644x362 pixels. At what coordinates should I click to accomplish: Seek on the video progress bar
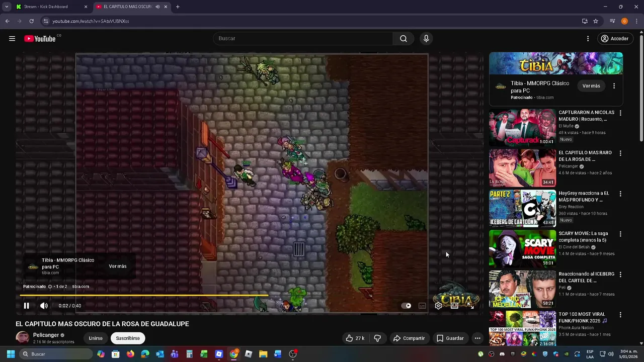click(x=250, y=296)
